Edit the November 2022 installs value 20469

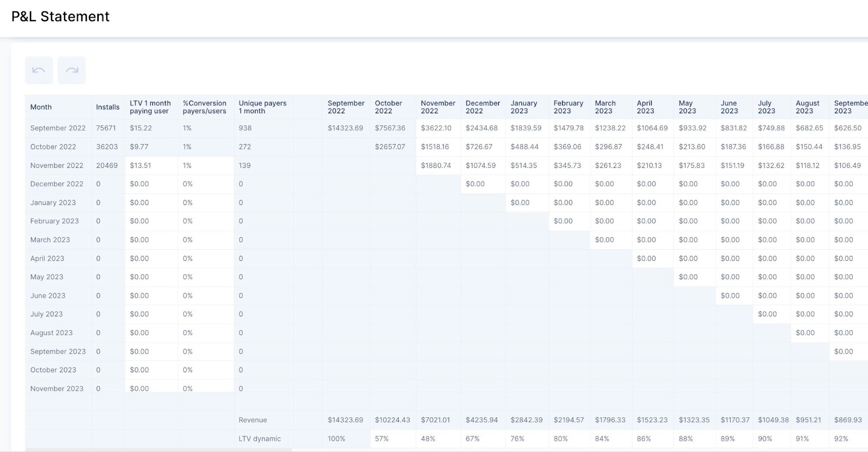[107, 166]
